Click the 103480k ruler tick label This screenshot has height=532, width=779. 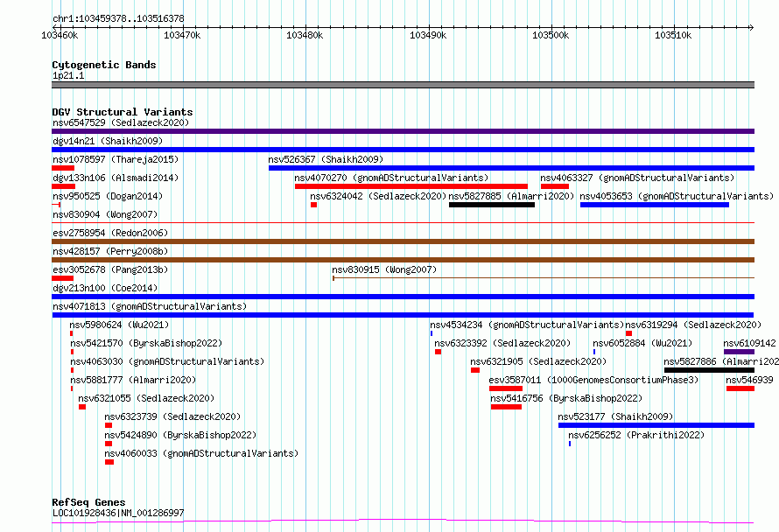305,35
